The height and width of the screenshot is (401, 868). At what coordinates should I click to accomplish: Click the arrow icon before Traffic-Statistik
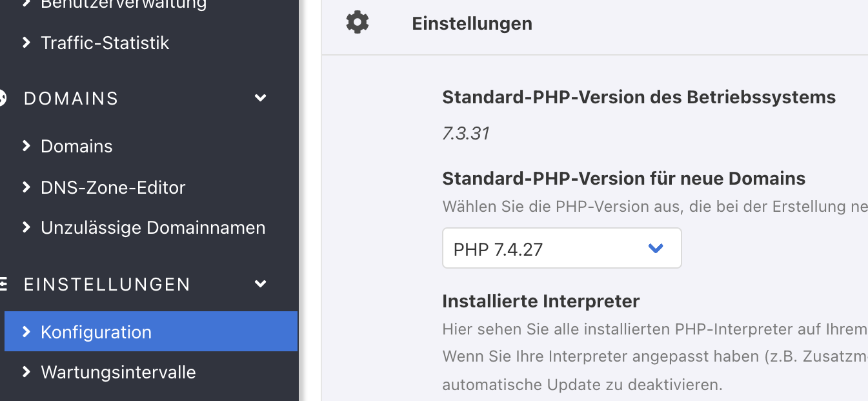coord(26,43)
